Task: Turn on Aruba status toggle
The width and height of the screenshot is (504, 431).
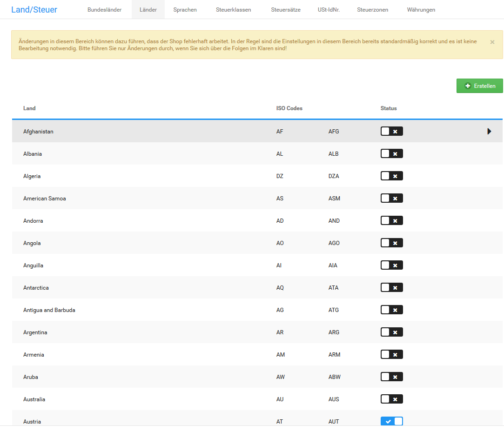Action: [x=391, y=377]
